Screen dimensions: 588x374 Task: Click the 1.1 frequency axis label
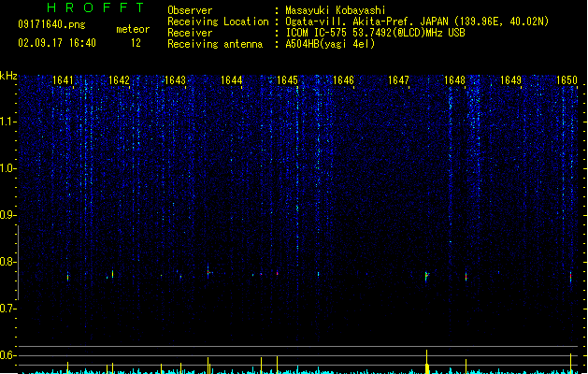pos(7,122)
